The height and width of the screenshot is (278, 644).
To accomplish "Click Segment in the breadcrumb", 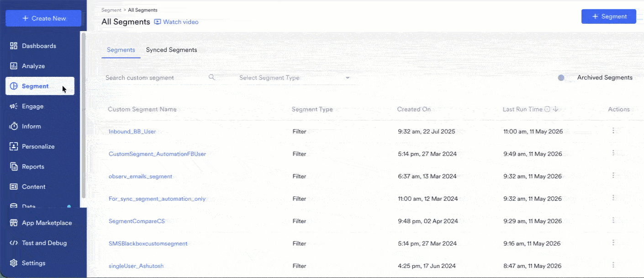I will point(111,10).
